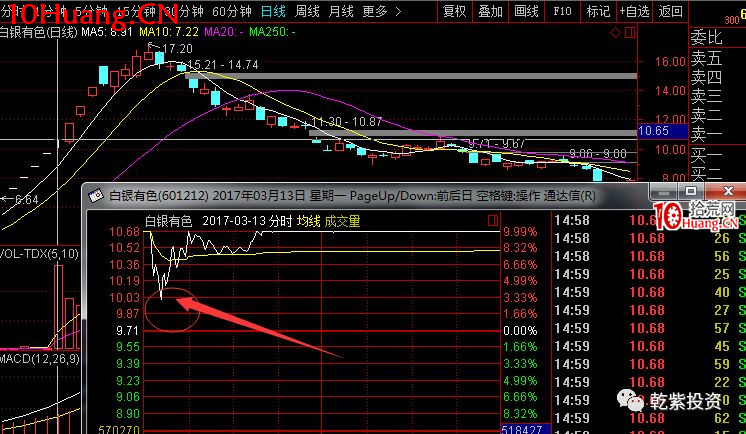Viewport: 746px width, 434px height.
Task: Click the 570270 volume axis label
Action: click(119, 430)
